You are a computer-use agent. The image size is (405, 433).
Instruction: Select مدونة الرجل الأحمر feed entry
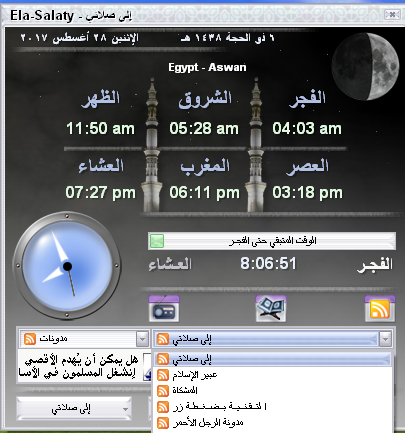(272, 423)
